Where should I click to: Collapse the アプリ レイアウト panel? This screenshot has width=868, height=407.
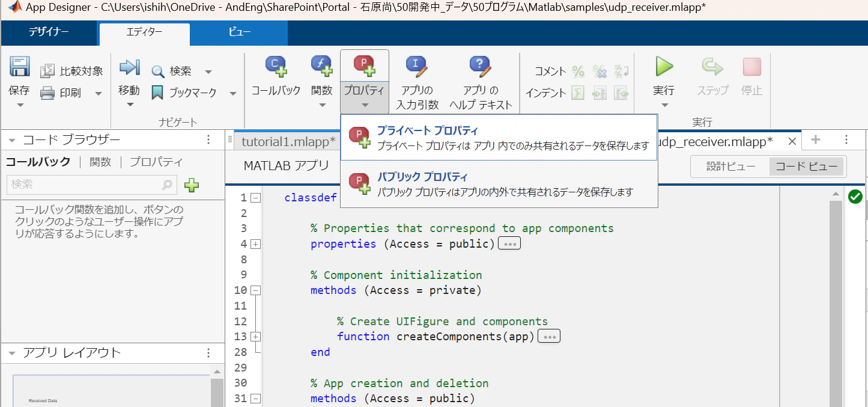point(12,353)
